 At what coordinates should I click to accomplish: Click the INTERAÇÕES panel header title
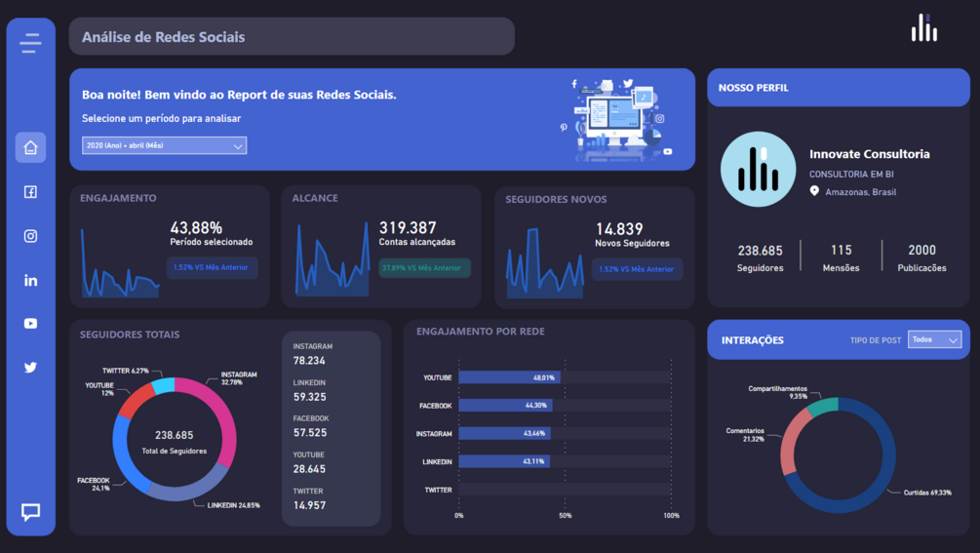click(x=752, y=340)
